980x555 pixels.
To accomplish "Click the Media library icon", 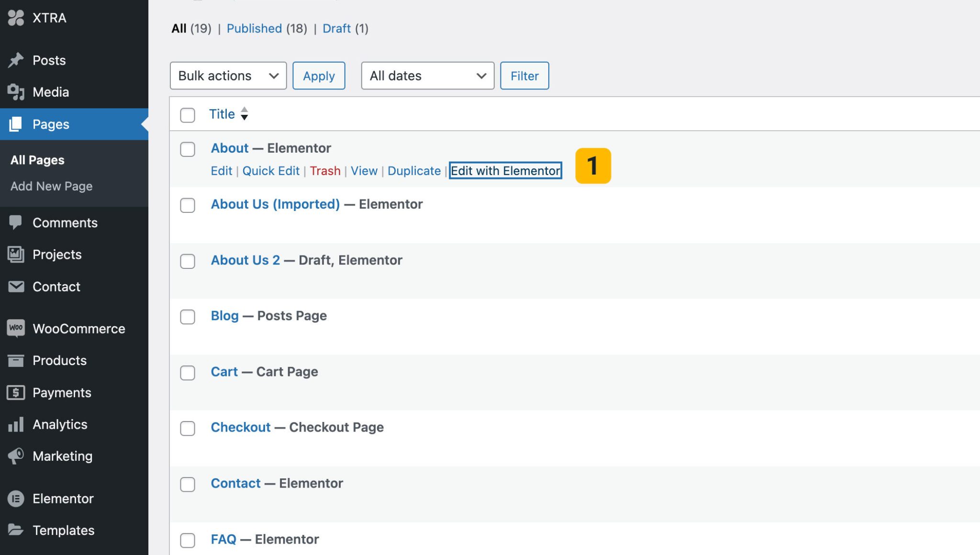I will click(x=16, y=92).
